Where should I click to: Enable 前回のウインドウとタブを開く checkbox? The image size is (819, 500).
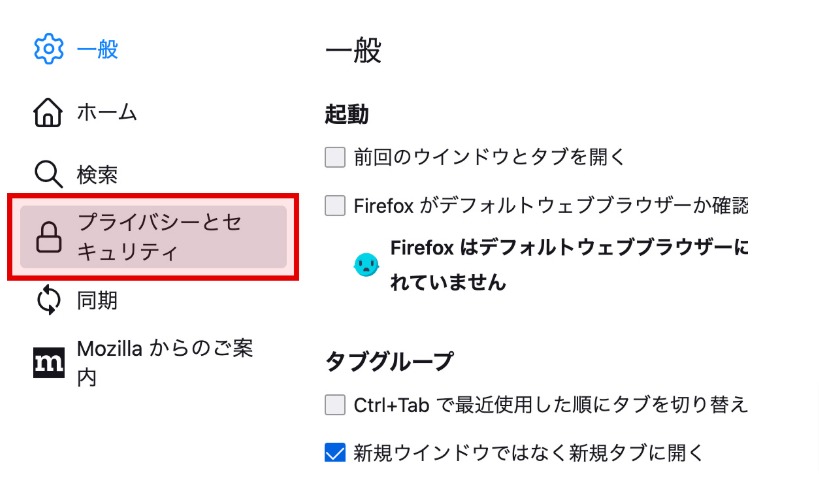(335, 157)
